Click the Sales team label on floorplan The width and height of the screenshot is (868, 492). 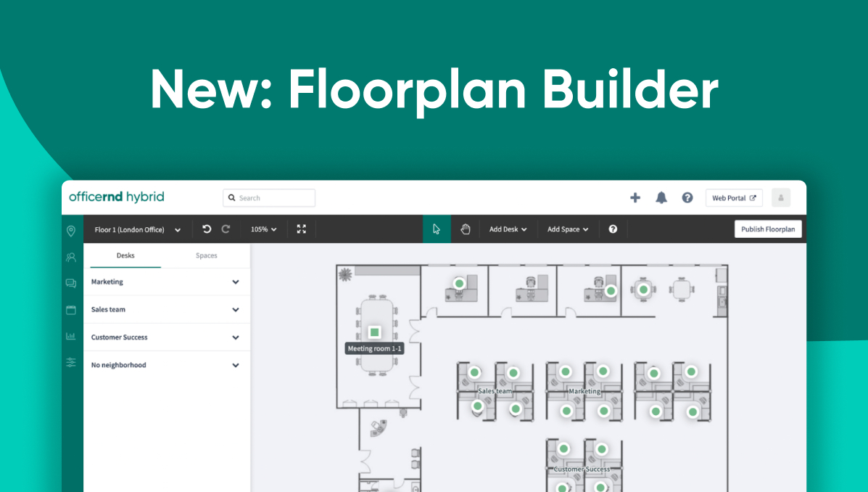(495, 391)
